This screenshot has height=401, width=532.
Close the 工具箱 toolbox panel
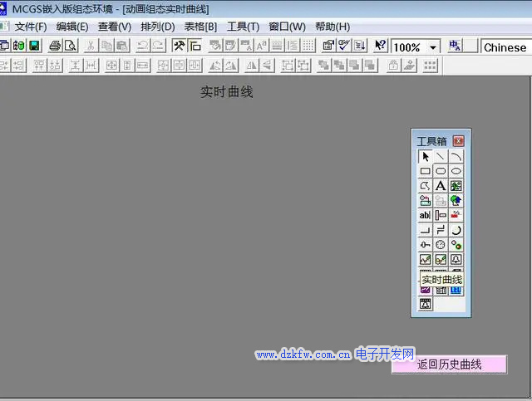click(x=458, y=141)
